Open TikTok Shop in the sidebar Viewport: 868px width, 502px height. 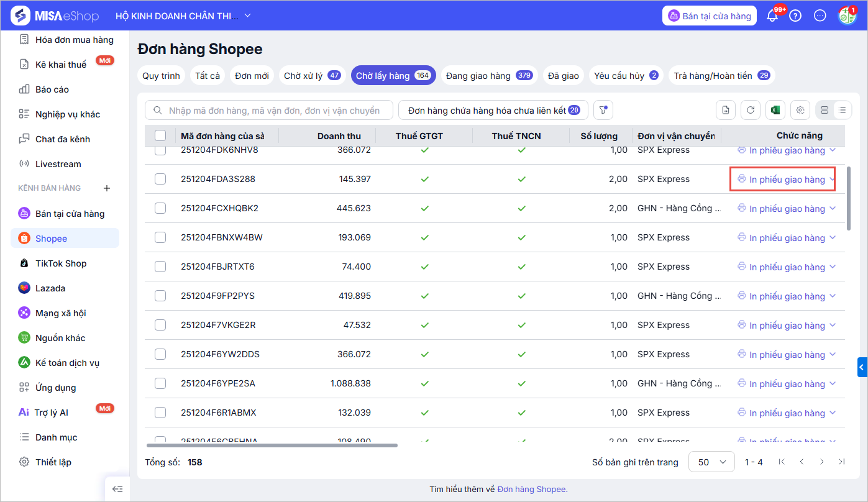tap(61, 263)
